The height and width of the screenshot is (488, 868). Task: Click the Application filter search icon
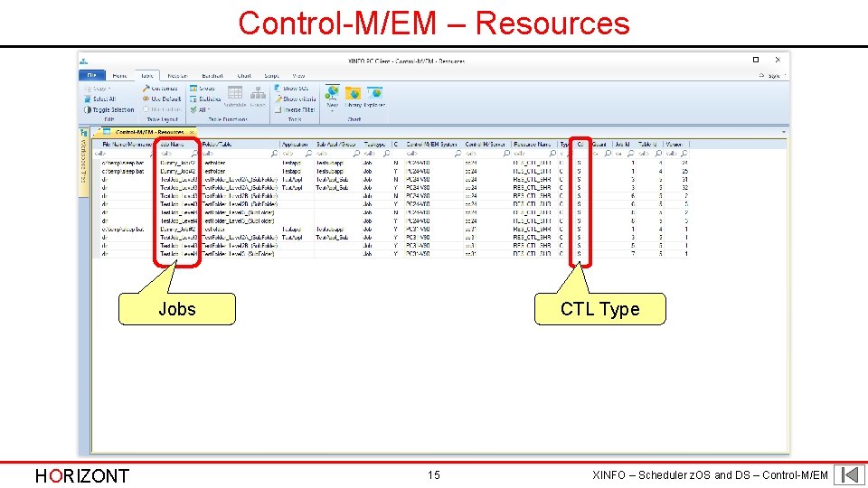click(308, 154)
